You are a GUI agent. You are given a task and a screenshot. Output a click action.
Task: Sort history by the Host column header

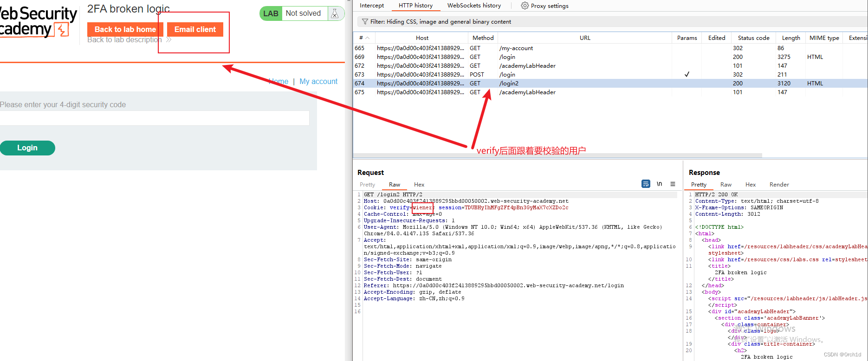click(422, 38)
